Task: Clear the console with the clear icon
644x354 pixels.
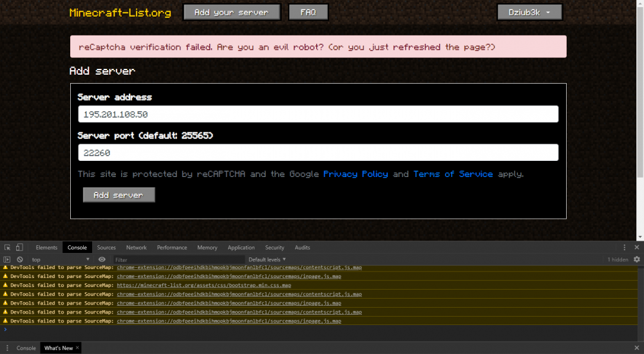Action: (20, 259)
